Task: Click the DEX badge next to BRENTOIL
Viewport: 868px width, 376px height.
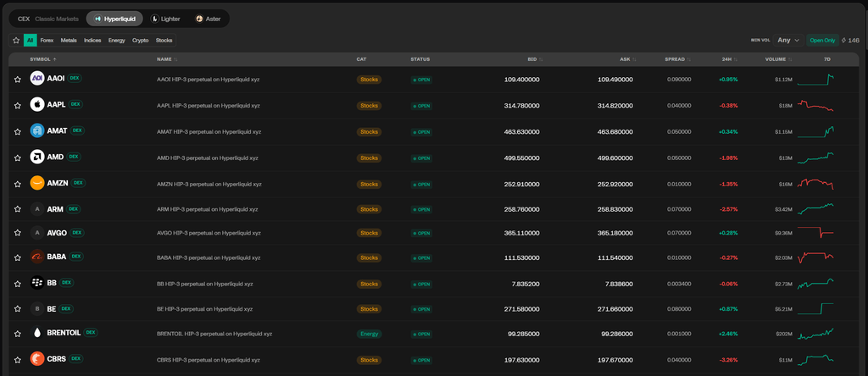Action: coord(91,332)
